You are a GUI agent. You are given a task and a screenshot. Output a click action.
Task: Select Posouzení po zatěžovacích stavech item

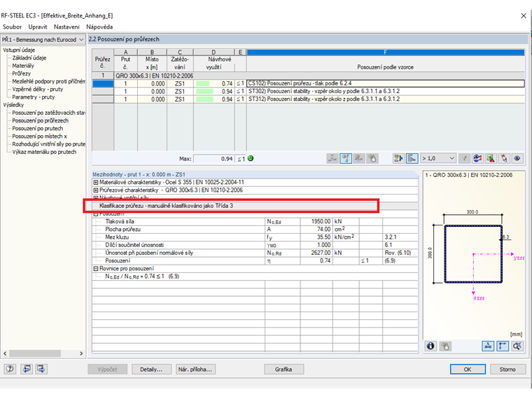(x=48, y=113)
